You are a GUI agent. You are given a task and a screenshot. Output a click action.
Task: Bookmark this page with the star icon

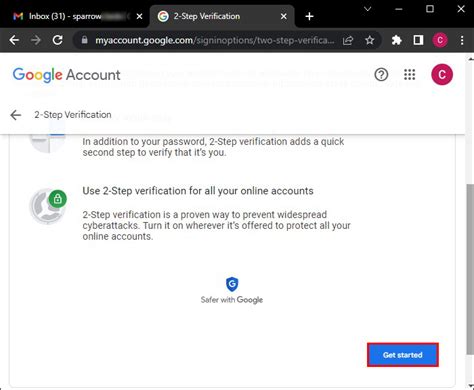[369, 40]
